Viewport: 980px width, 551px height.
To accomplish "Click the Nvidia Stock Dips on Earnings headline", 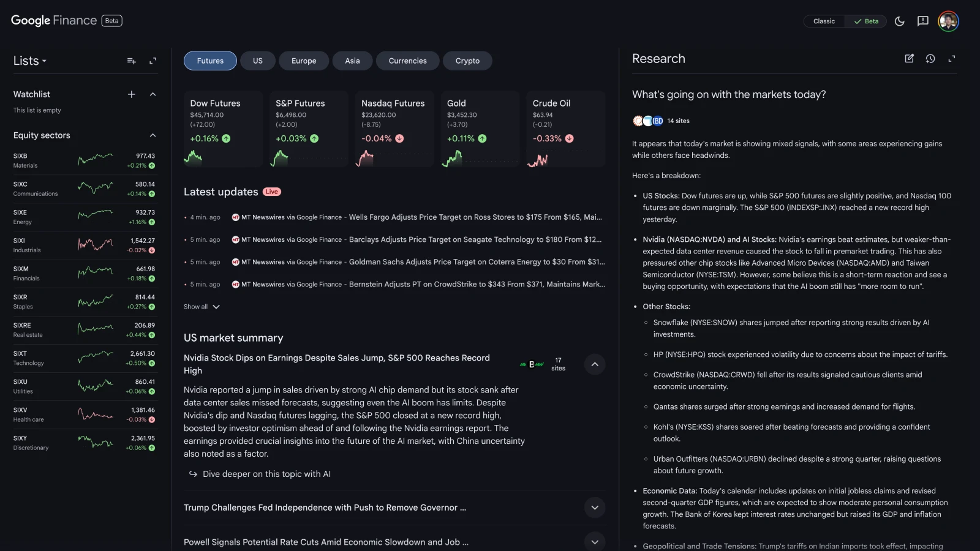I will click(x=337, y=364).
